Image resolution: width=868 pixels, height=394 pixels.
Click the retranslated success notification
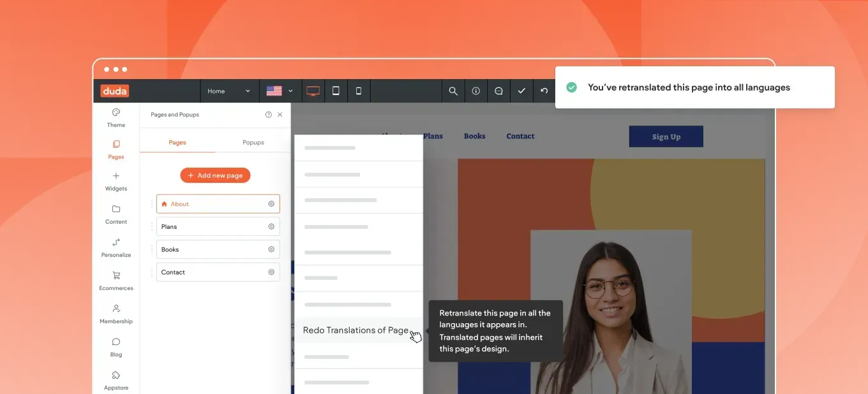[694, 87]
